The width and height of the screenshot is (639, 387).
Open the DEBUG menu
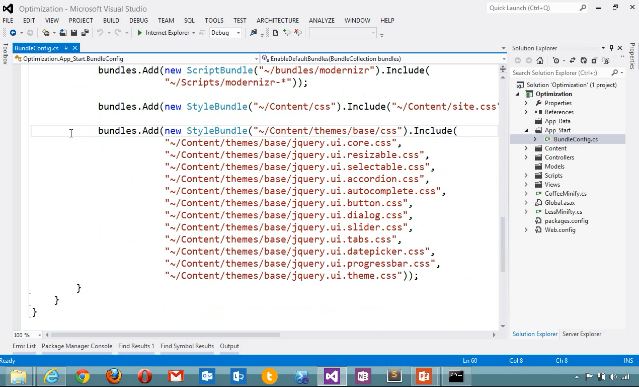pos(139,20)
